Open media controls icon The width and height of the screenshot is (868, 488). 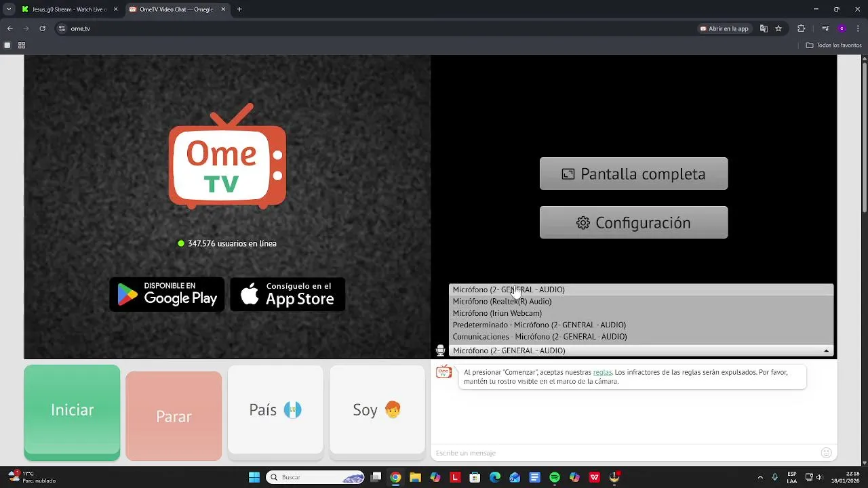pos(825,28)
